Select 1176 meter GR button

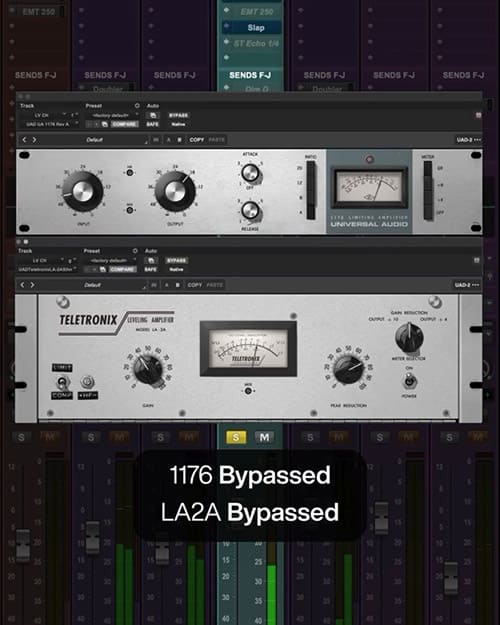428,168
